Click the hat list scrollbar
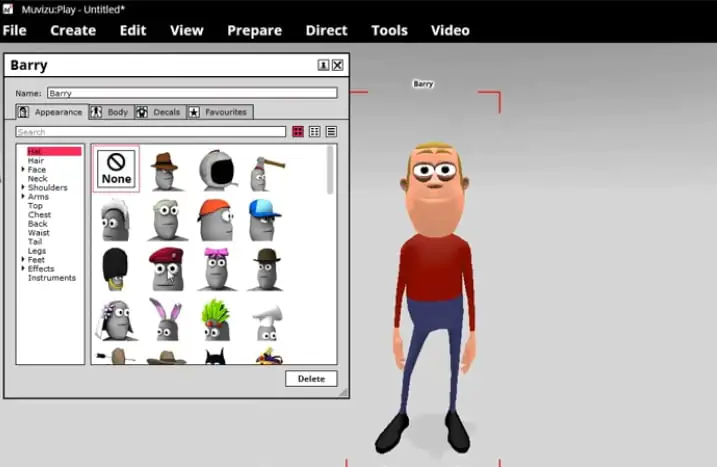The width and height of the screenshot is (717, 467). [x=331, y=170]
